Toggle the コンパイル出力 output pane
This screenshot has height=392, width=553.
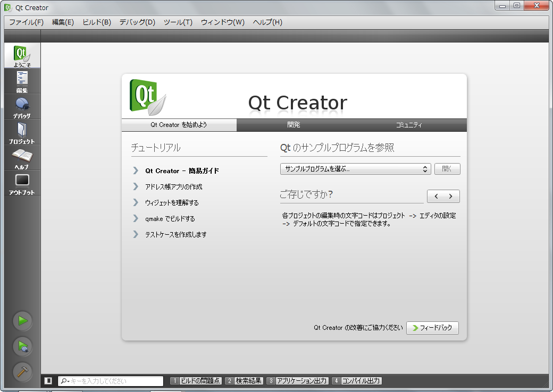coord(356,381)
